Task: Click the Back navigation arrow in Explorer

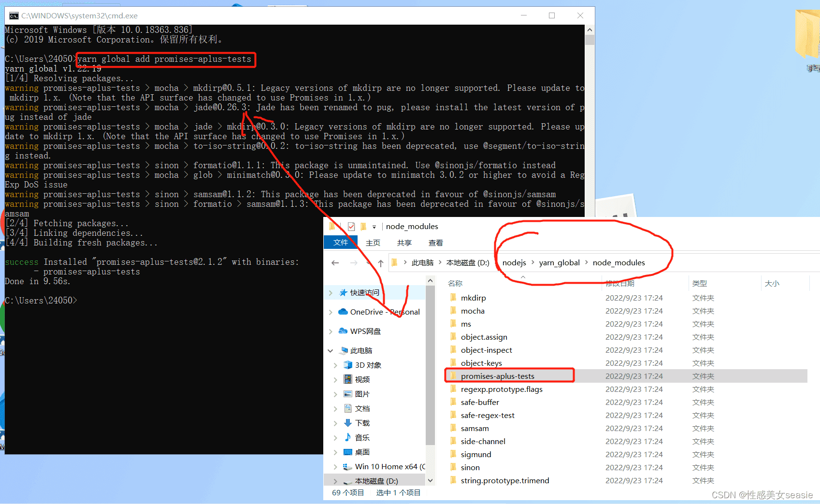Action: (x=335, y=263)
